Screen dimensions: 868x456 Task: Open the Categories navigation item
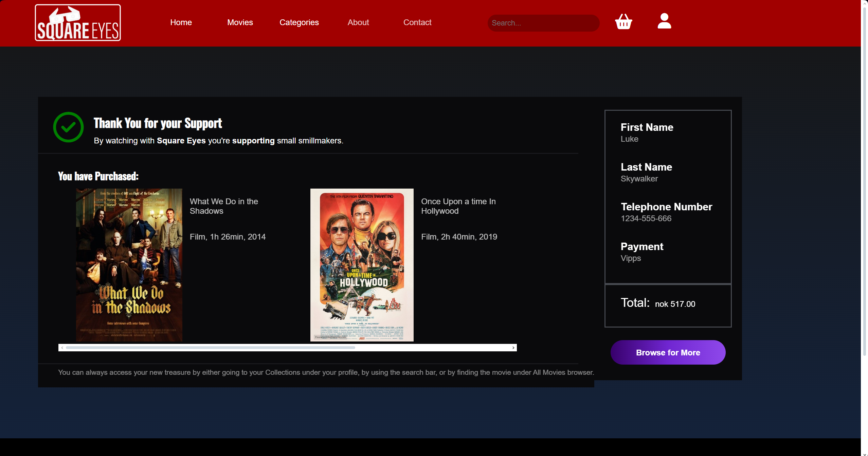point(299,22)
